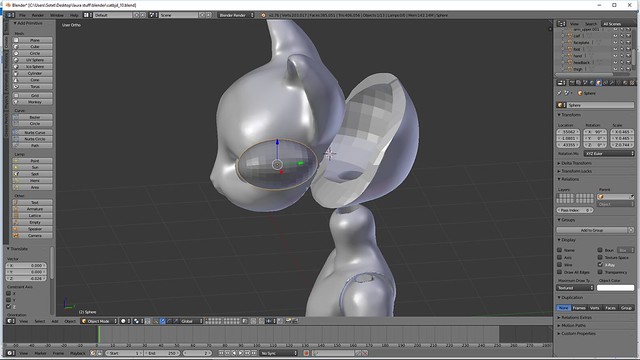Toggle the X-Ray checkbox
Screen dimensions: 640x360
(x=600, y=264)
